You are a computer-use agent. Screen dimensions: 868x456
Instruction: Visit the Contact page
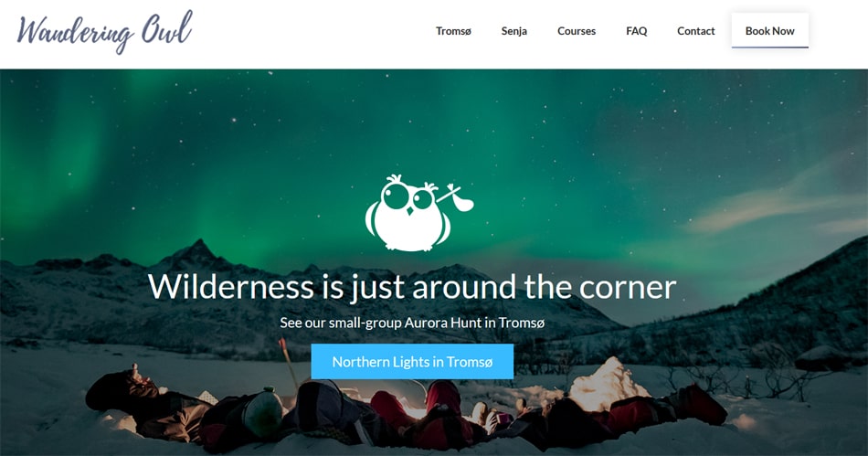click(696, 31)
